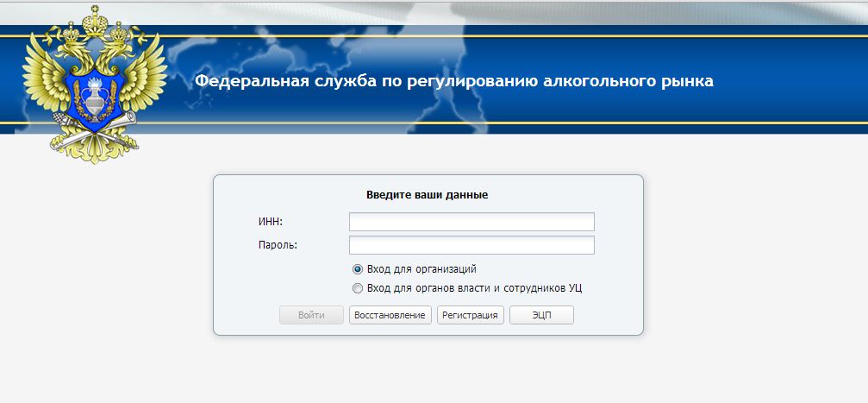The image size is (868, 403).
Task: Log in using the ЭЦП button
Action: tap(541, 315)
